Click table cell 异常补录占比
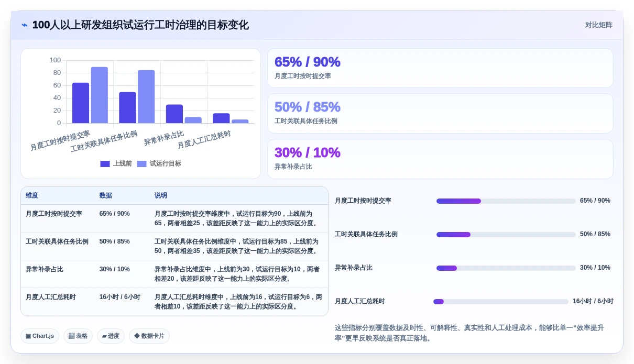This screenshot has height=364, width=634. coord(45,269)
